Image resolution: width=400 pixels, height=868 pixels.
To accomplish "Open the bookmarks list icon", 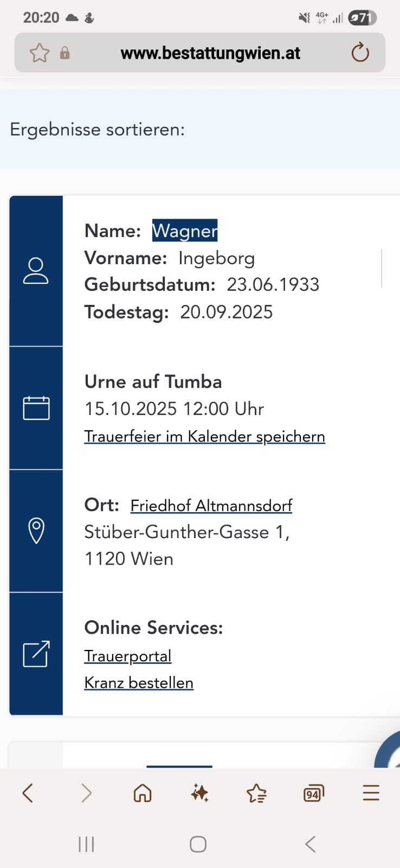I will pos(256,794).
